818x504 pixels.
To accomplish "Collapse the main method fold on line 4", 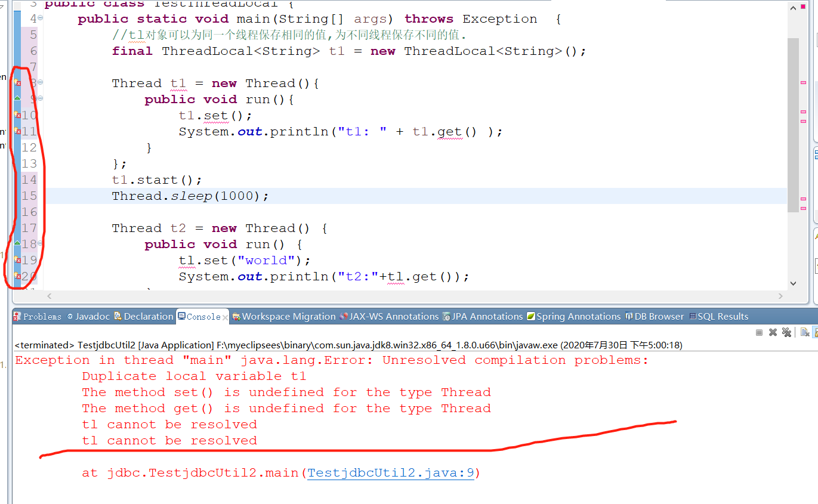I will click(x=41, y=18).
